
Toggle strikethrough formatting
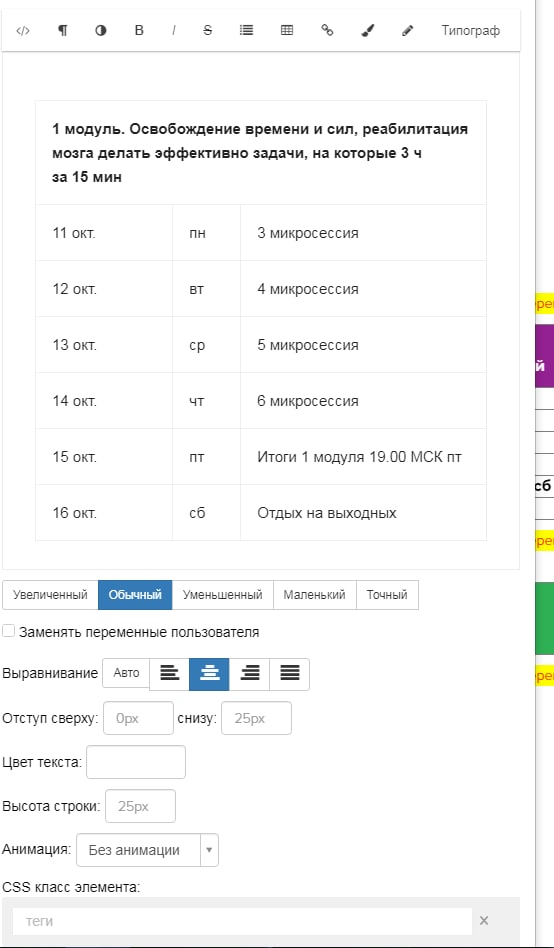(x=207, y=31)
